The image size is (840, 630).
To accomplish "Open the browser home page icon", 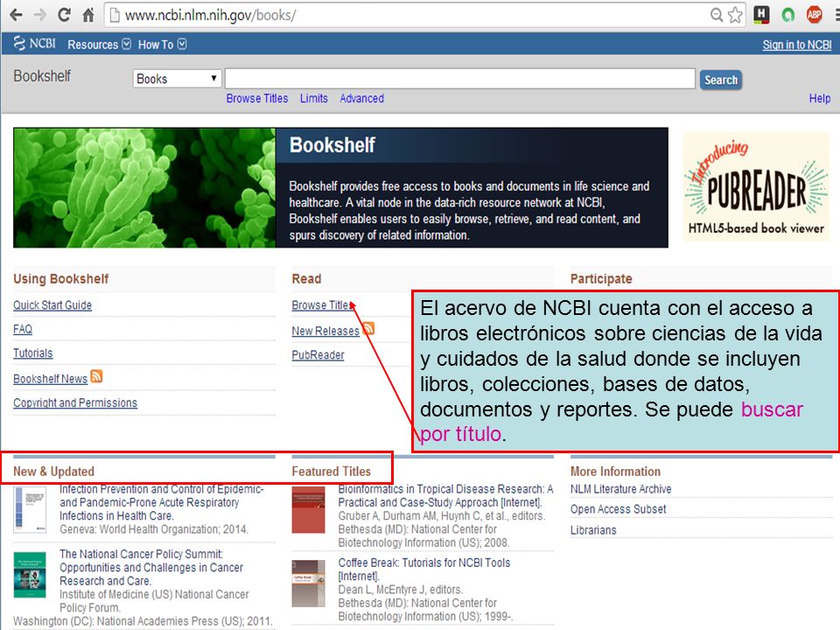I will [88, 15].
